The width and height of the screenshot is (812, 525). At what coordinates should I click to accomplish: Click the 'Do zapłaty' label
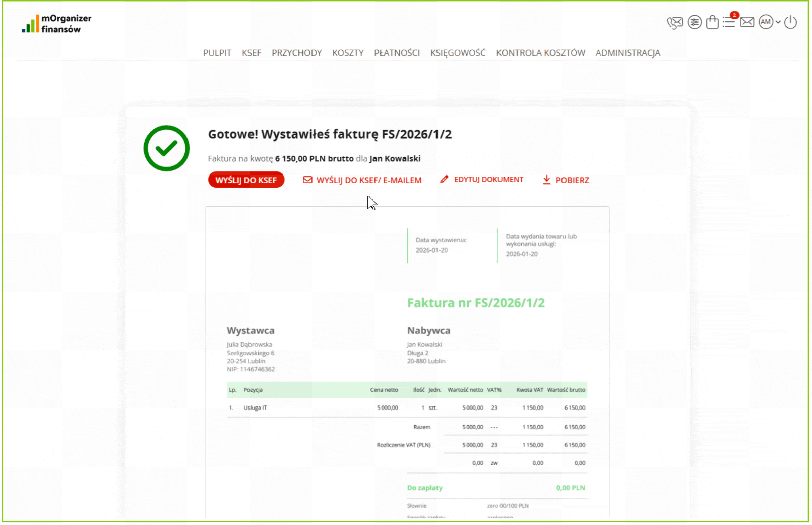[x=425, y=488]
